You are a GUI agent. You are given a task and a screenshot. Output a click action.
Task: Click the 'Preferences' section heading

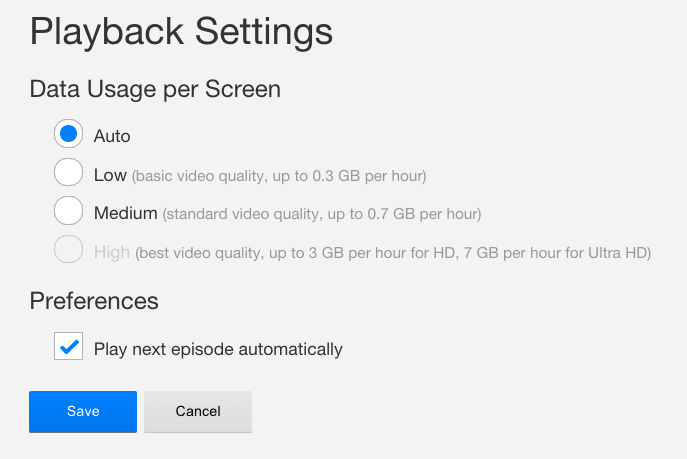(94, 300)
